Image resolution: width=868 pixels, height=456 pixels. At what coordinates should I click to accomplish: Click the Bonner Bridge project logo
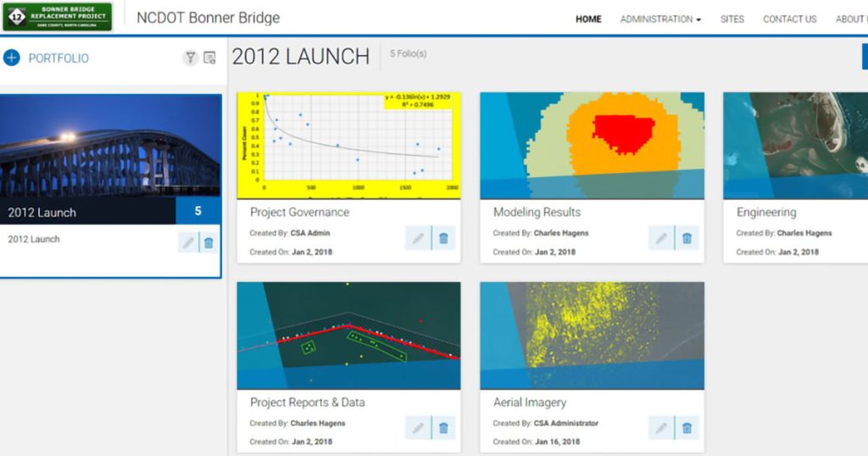click(x=57, y=16)
